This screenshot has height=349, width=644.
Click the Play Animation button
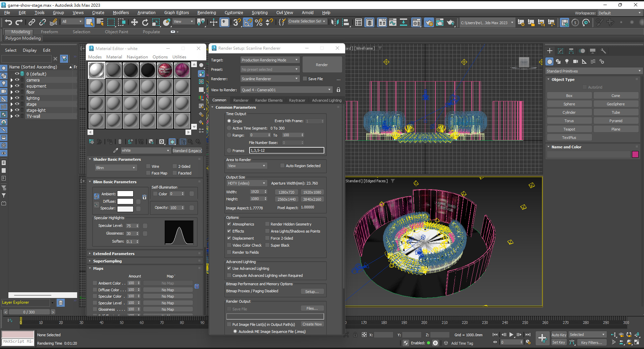coord(511,335)
